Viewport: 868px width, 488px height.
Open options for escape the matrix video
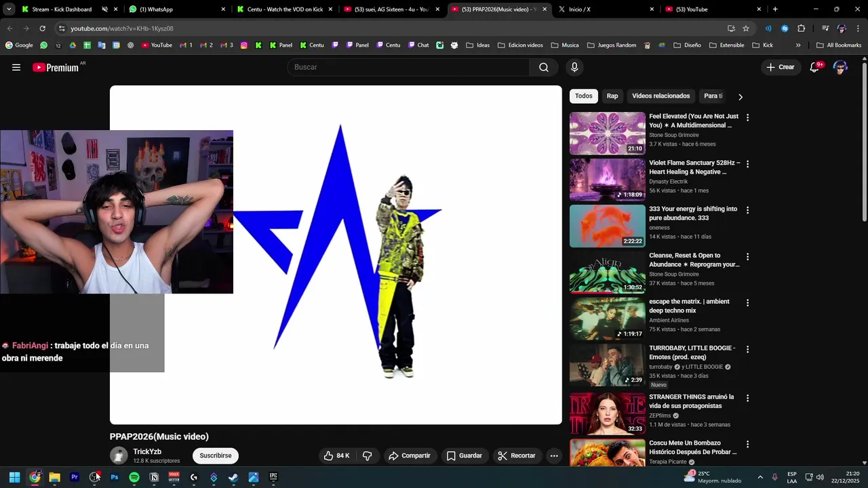coord(747,303)
